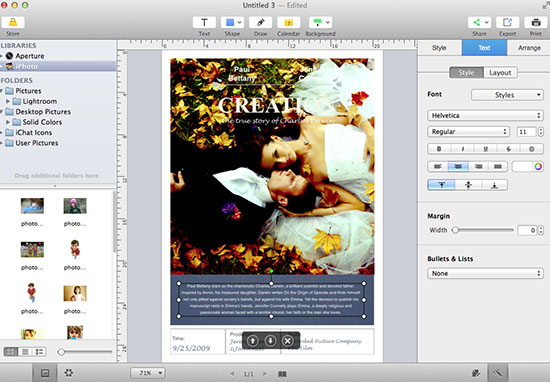Click the font size stepper arrows
The image size is (550, 382).
click(541, 132)
